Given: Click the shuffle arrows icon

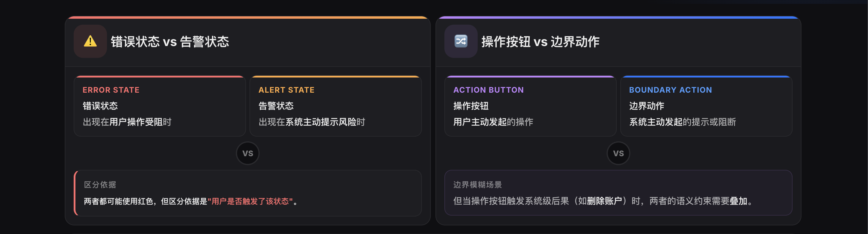Looking at the screenshot, I should (x=461, y=41).
